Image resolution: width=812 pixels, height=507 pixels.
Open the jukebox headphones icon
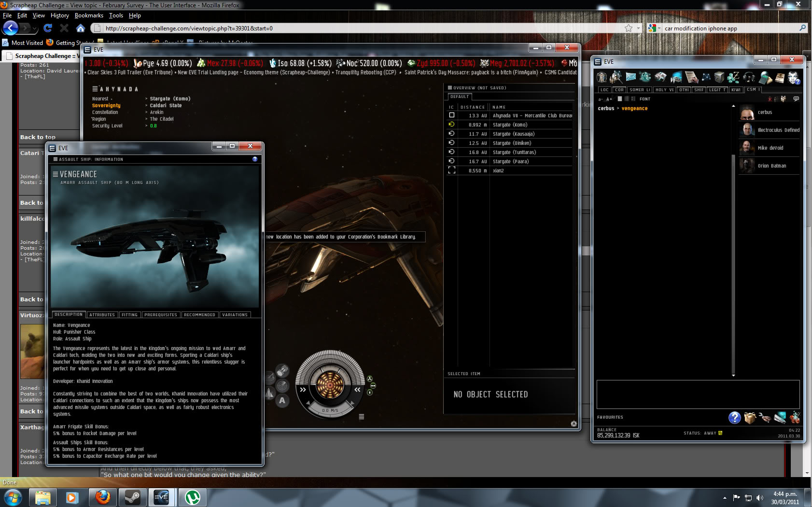point(749,77)
